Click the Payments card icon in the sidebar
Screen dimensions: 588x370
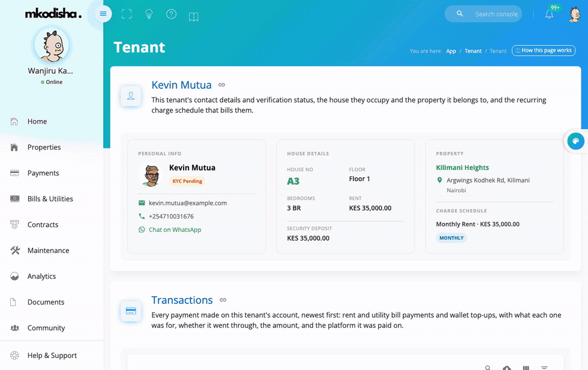pos(14,173)
